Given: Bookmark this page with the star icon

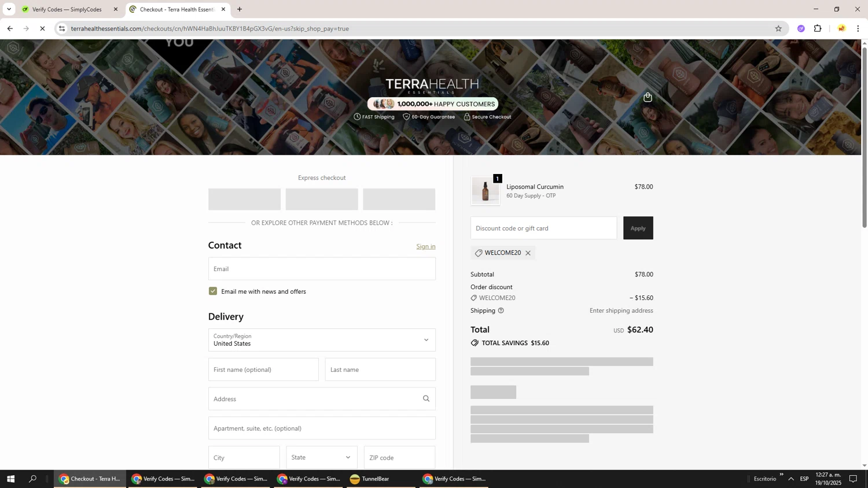Looking at the screenshot, I should coord(778,28).
